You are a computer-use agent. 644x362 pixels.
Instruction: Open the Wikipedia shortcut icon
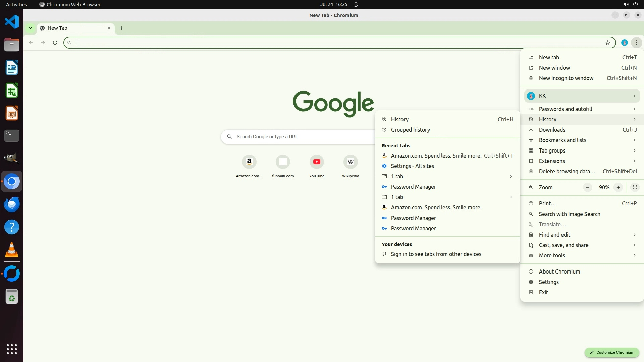point(351,162)
